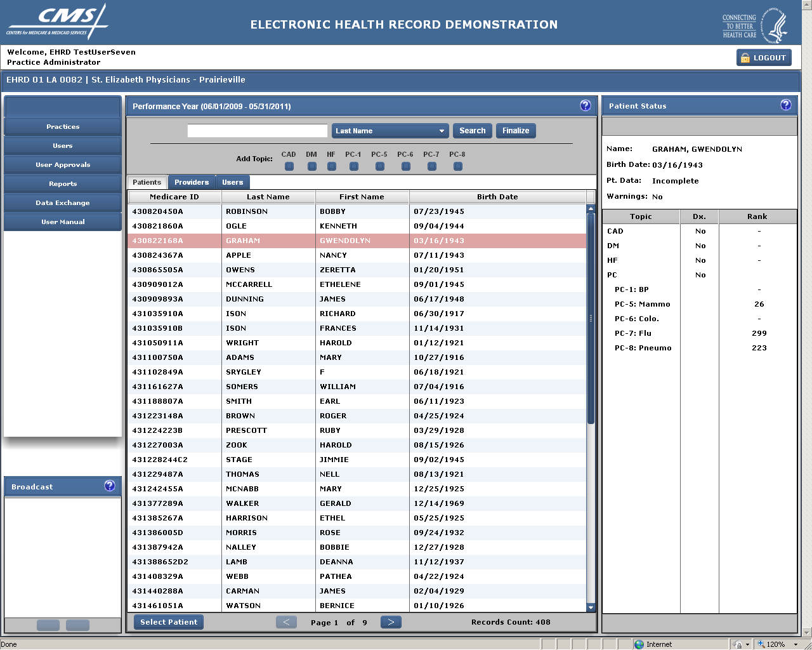Viewport: 812px width, 650px height.
Task: Click the scroll down arrow in patient list
Action: 591,607
